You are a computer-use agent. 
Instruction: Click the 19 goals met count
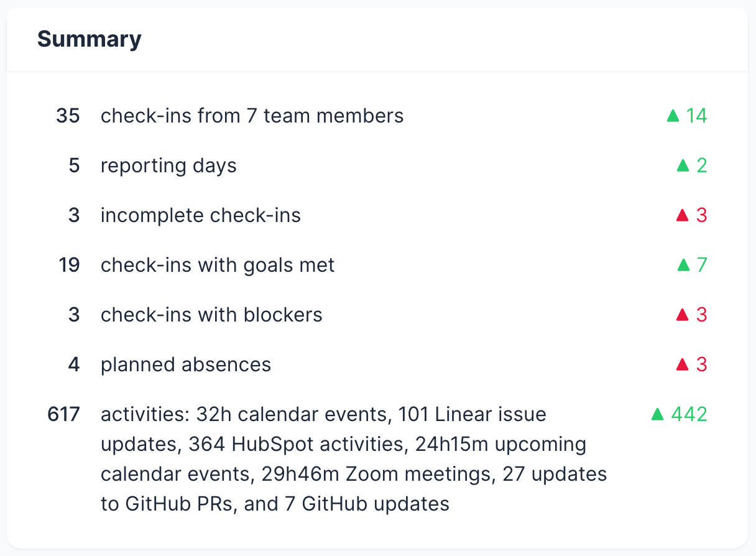[x=69, y=265]
